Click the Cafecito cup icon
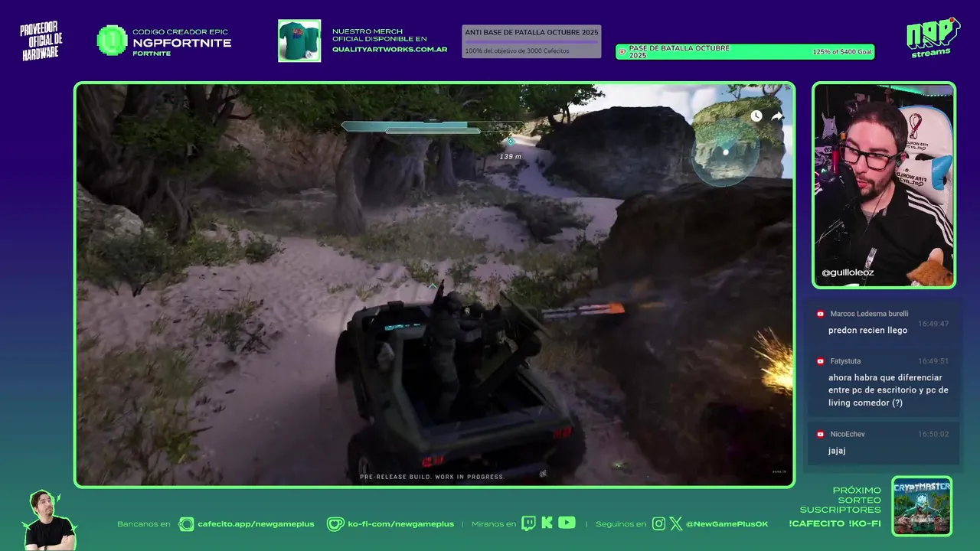Image resolution: width=980 pixels, height=551 pixels. click(x=186, y=524)
